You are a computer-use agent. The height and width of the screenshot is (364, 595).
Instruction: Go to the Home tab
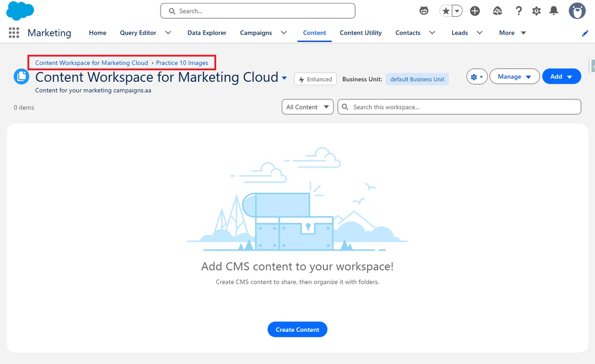coord(98,33)
